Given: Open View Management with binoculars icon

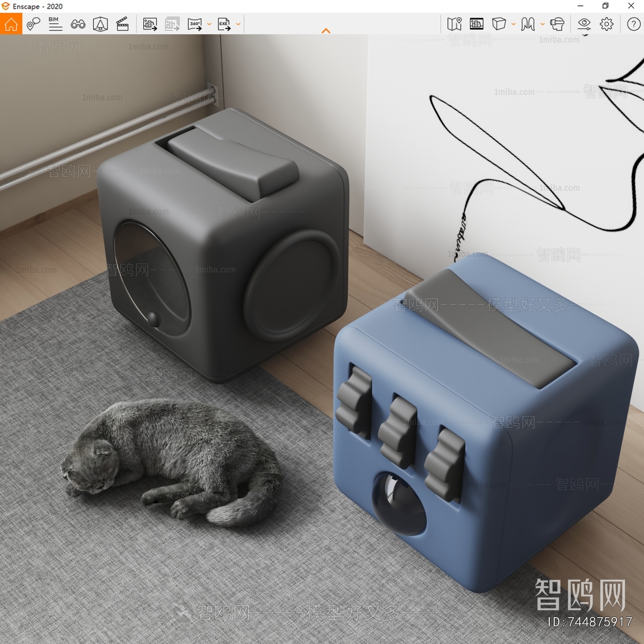Looking at the screenshot, I should 78,25.
